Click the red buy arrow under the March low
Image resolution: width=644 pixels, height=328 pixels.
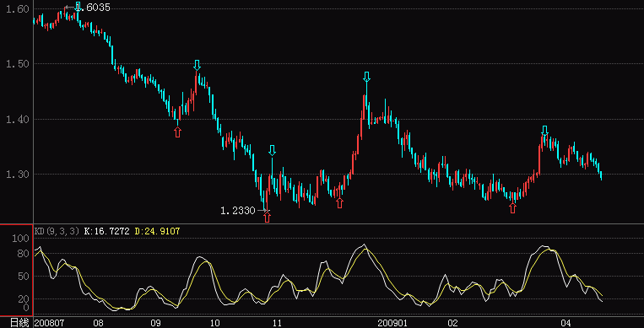pos(512,207)
